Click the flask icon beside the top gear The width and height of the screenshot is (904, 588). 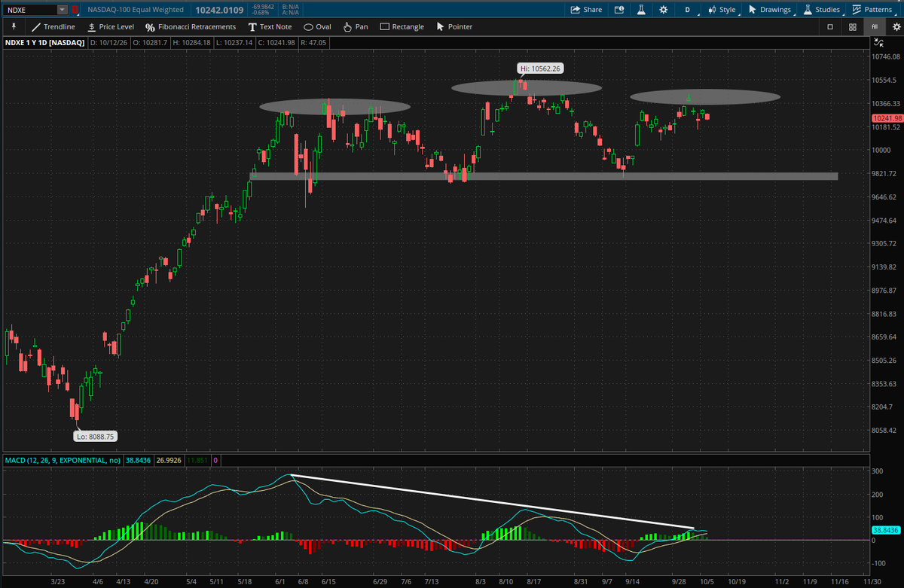(641, 10)
